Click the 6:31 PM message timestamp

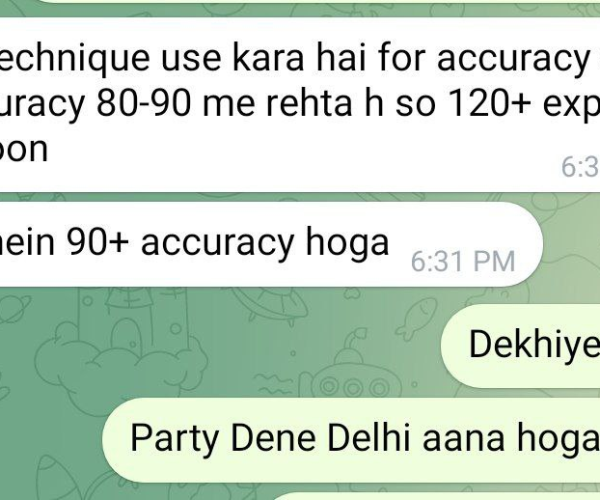[x=463, y=262]
